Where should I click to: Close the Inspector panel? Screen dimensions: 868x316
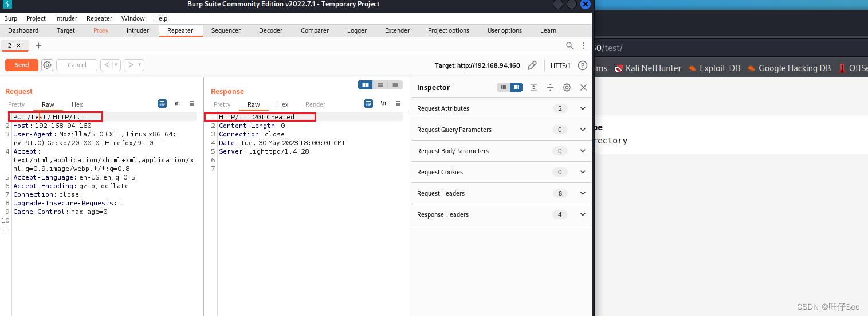[583, 87]
